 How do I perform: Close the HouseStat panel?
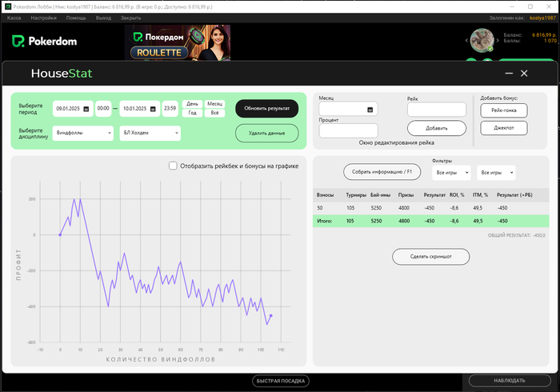point(524,73)
